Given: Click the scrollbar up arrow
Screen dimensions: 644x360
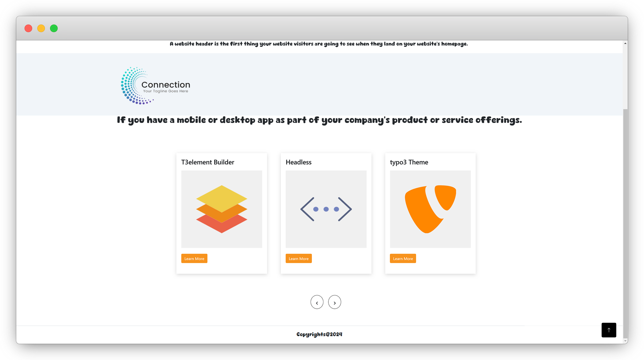Looking at the screenshot, I should coord(625,43).
